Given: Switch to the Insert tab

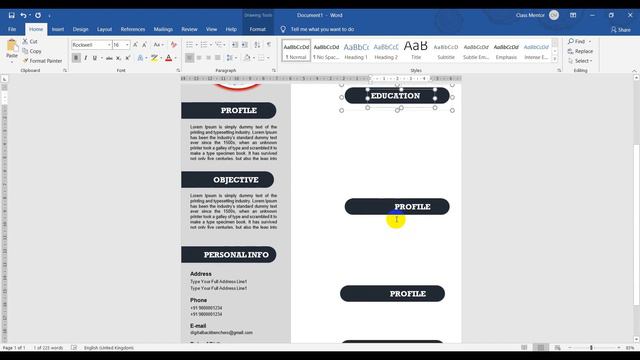Looking at the screenshot, I should pos(58,29).
